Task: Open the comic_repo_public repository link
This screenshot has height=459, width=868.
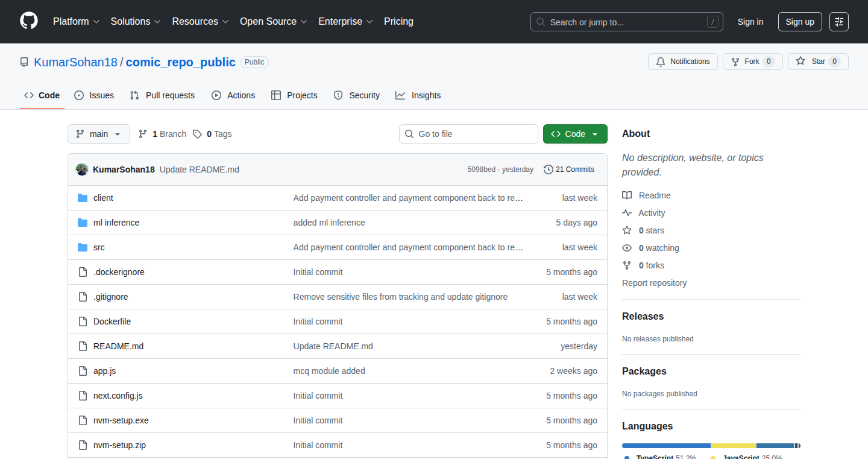Action: [x=181, y=62]
